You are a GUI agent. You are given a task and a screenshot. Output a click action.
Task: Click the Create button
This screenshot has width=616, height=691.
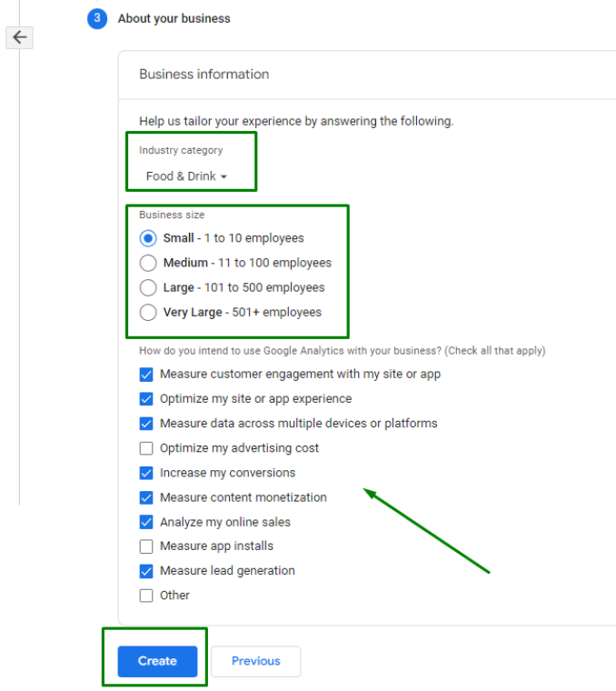(157, 662)
